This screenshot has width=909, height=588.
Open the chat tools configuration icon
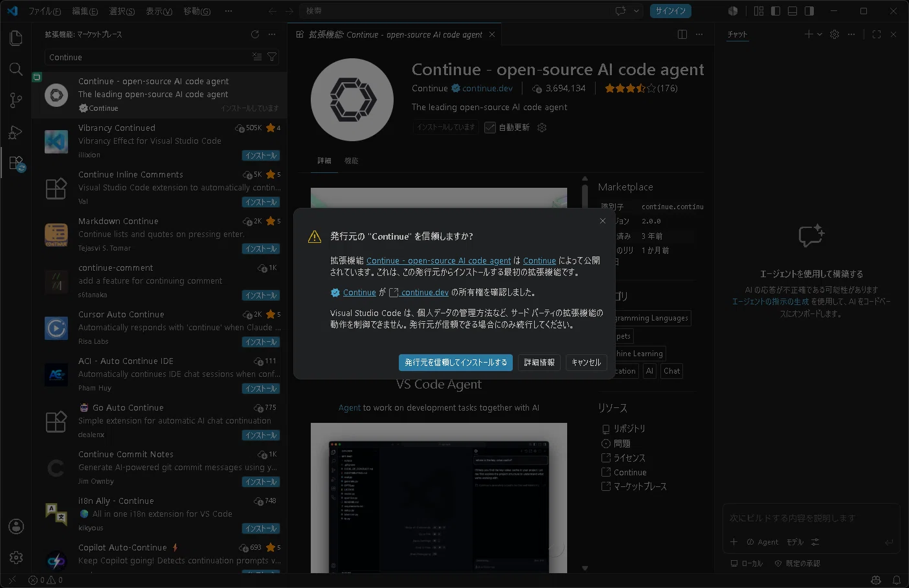(x=815, y=542)
